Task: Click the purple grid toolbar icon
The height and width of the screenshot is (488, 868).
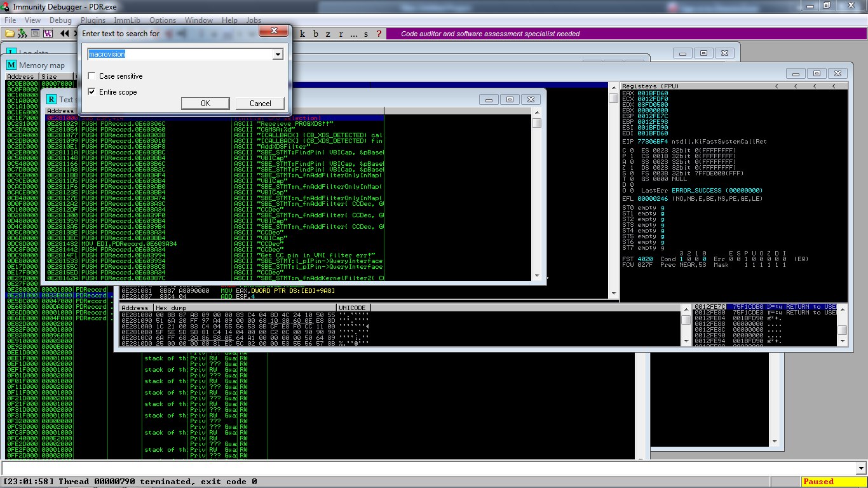Action: coord(48,34)
